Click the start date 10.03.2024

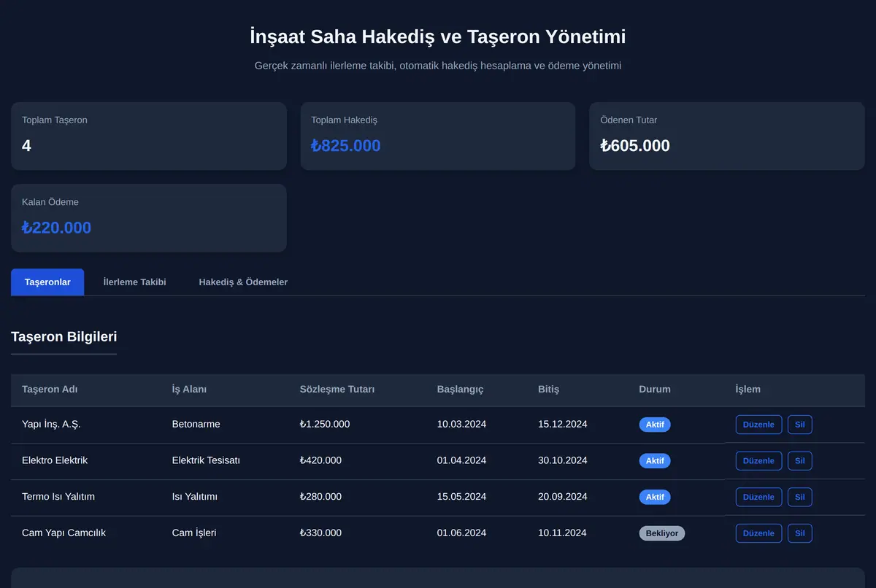point(461,425)
